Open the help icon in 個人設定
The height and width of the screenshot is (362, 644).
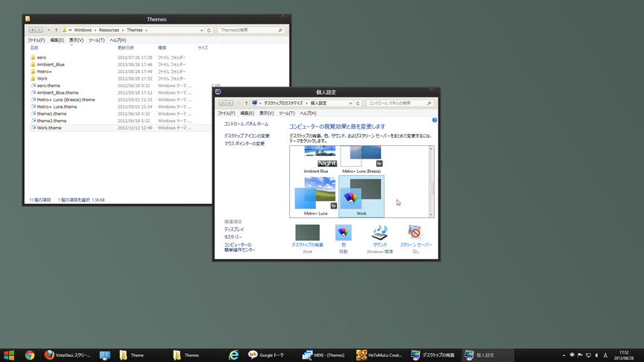click(x=435, y=120)
